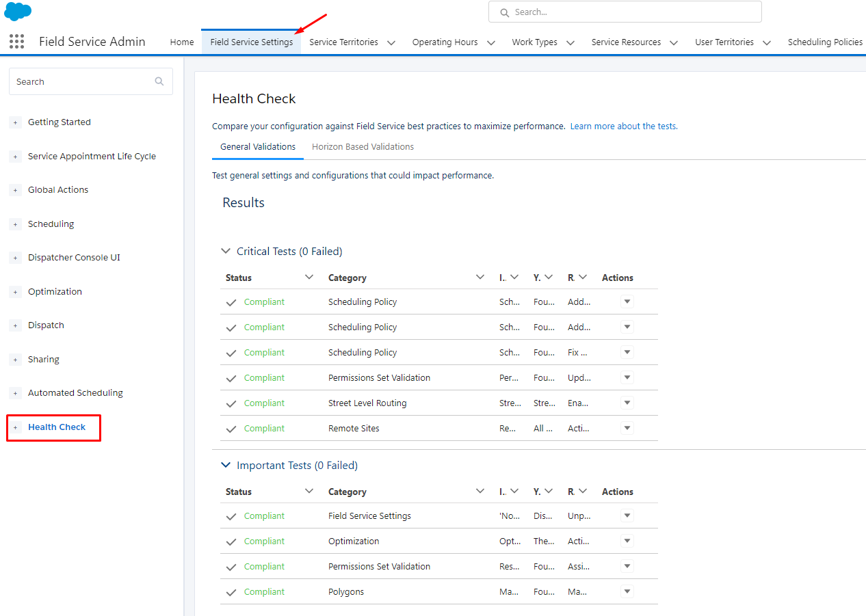This screenshot has height=616, width=866.
Task: Expand Getting Started plus icon
Action: tap(15, 122)
